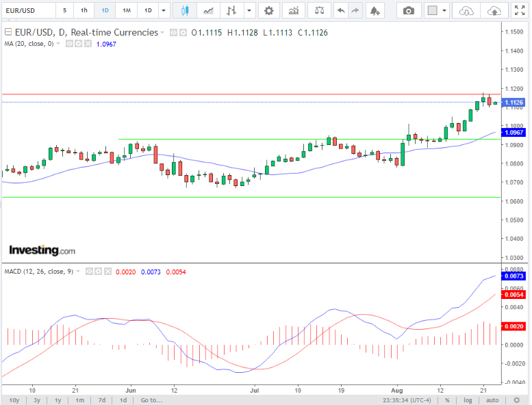Save chart layout via cloud upload icon

pos(494,10)
